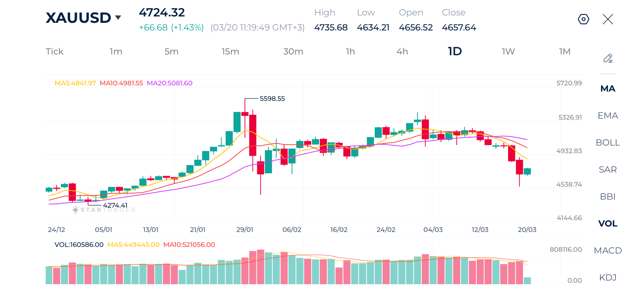
Task: Turn on the SAR indicator
Action: 608,169
